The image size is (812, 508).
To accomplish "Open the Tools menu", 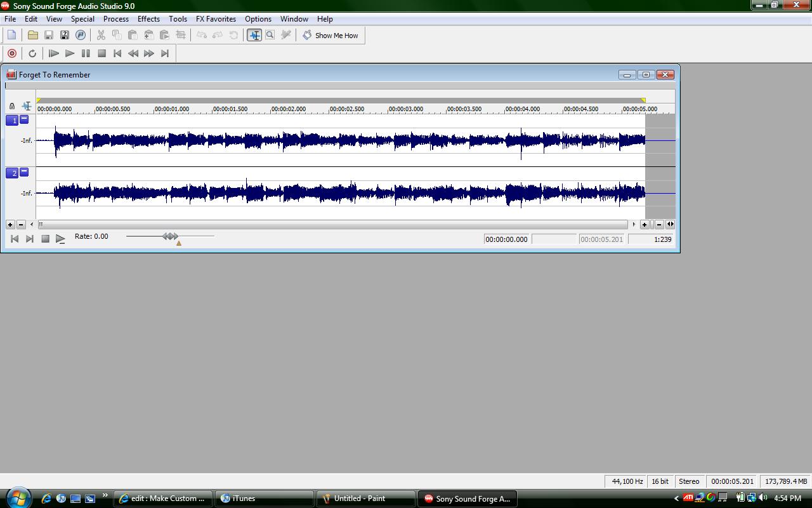I will point(178,19).
